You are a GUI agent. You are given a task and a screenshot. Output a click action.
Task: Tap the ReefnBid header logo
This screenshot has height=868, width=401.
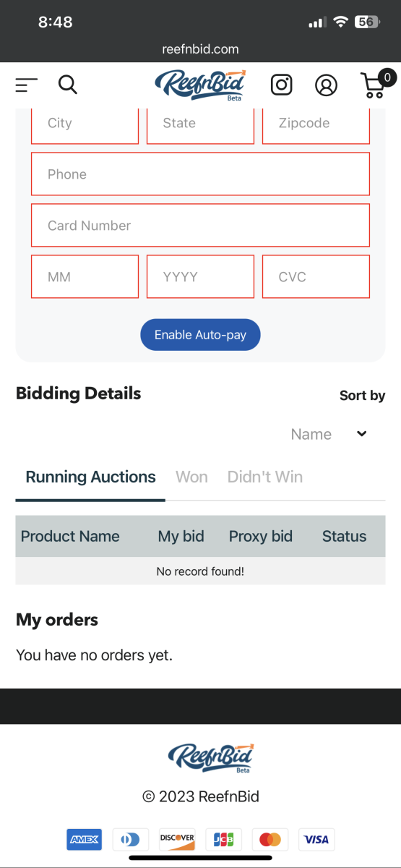tap(200, 85)
